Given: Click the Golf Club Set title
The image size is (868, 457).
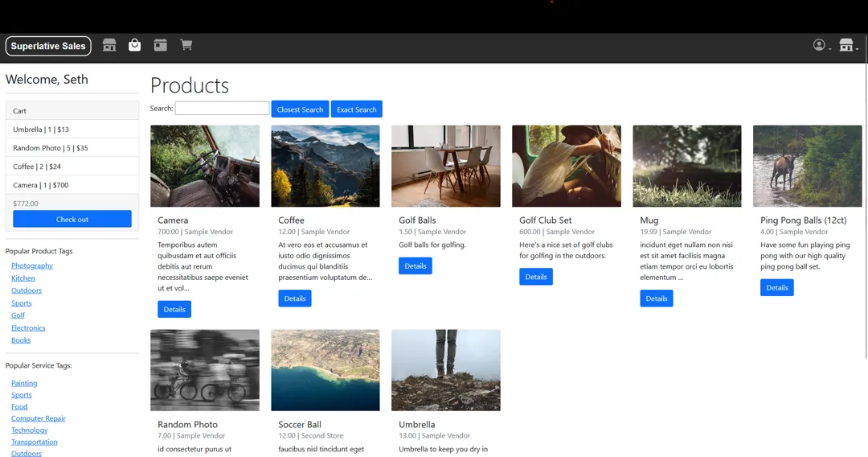Looking at the screenshot, I should tap(545, 220).
